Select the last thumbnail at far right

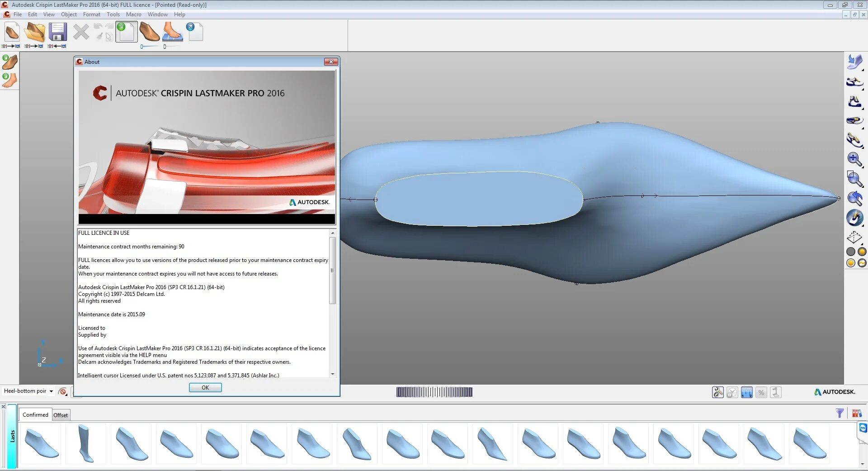tap(810, 443)
